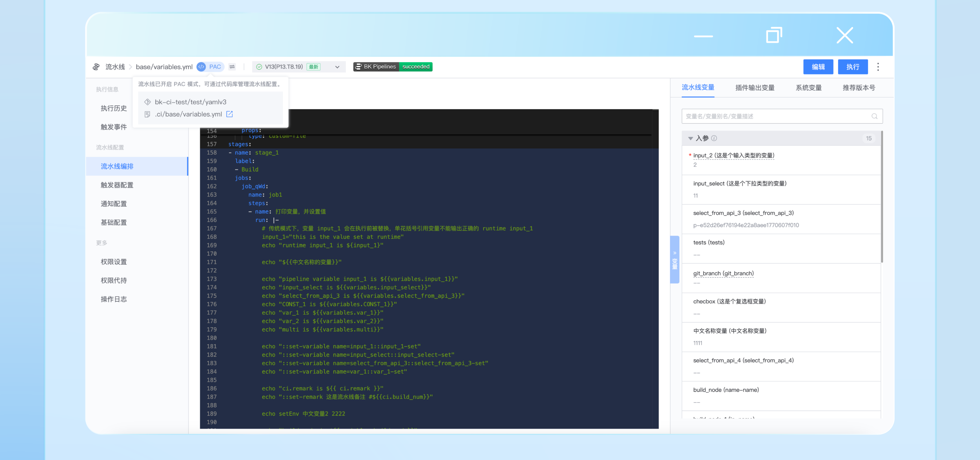Click line 187 set-remark echo text
980x460 pixels.
(347, 397)
